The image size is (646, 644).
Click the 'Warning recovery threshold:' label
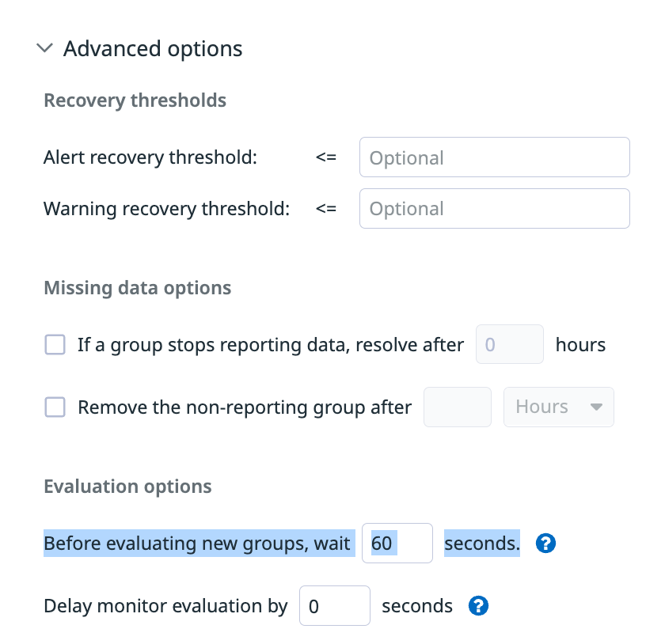point(166,209)
